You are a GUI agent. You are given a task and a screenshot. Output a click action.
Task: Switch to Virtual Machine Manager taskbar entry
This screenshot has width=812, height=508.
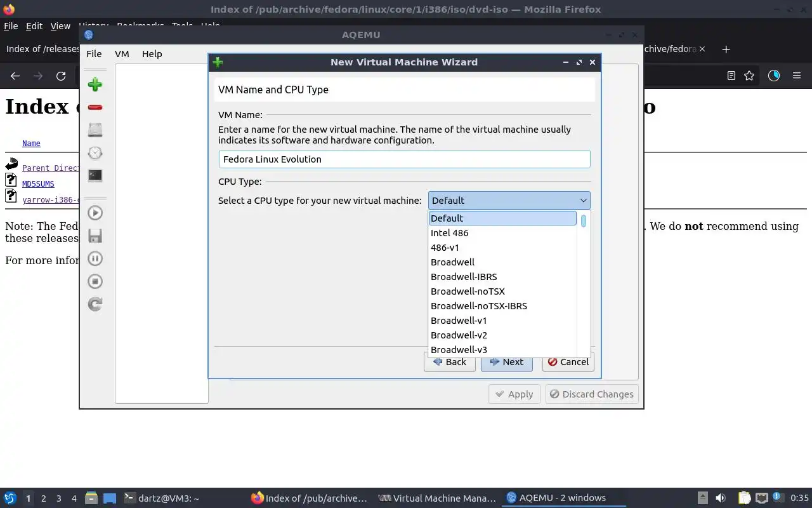[x=436, y=498]
